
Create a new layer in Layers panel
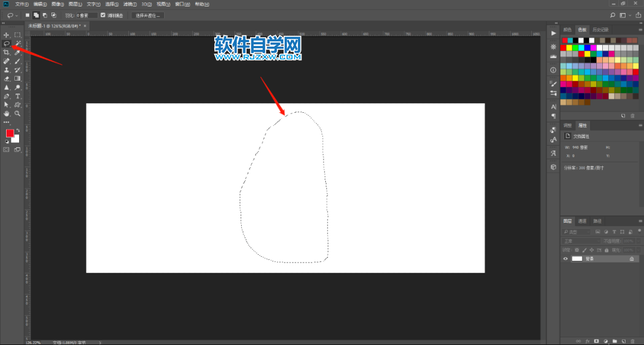(x=623, y=341)
